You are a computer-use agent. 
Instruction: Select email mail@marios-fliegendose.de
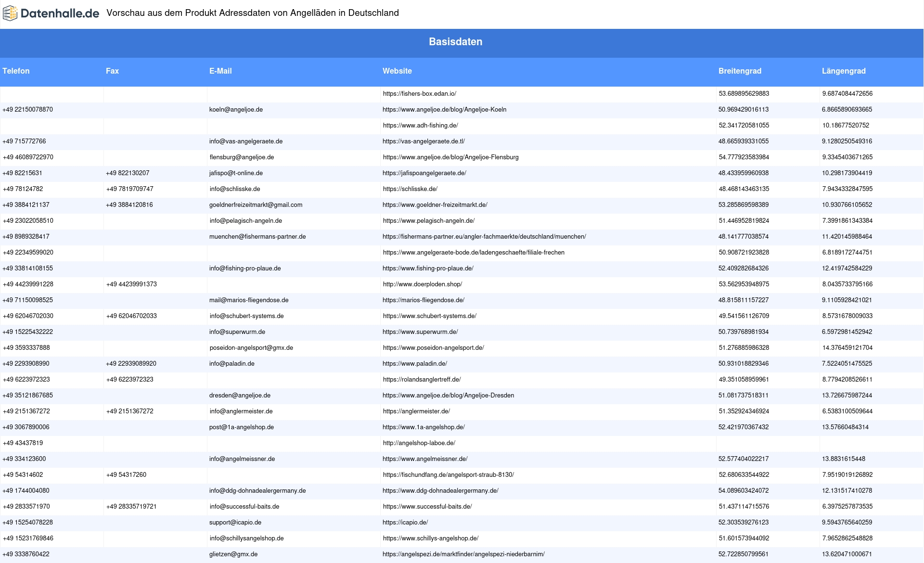[249, 300]
